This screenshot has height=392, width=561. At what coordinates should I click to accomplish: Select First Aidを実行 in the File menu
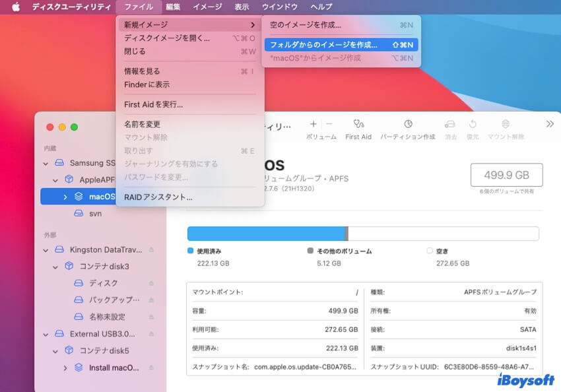tap(154, 104)
